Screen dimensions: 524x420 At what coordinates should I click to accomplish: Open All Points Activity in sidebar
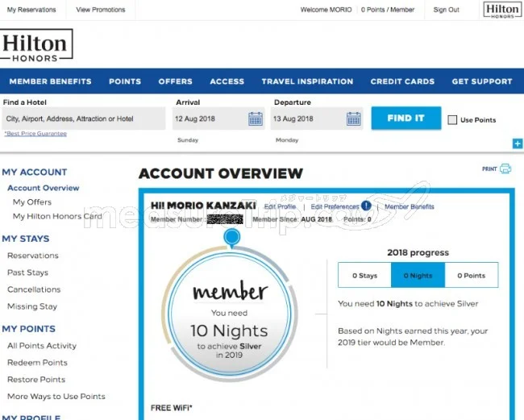(x=42, y=346)
